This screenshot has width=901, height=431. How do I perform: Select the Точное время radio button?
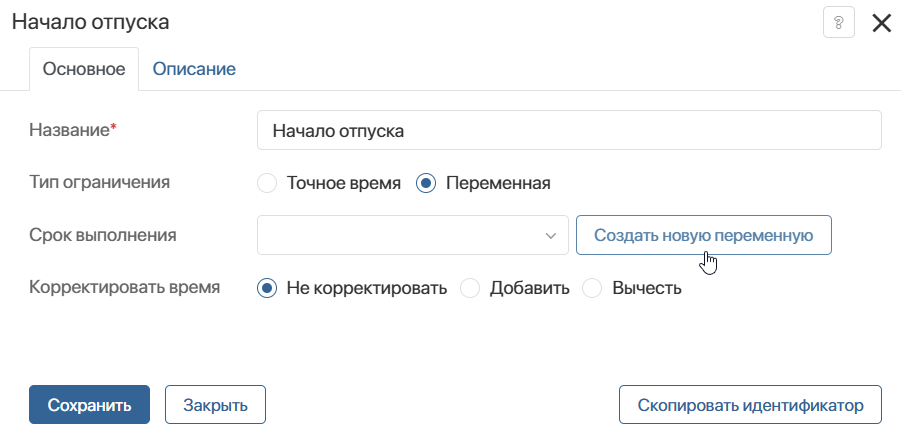267,183
